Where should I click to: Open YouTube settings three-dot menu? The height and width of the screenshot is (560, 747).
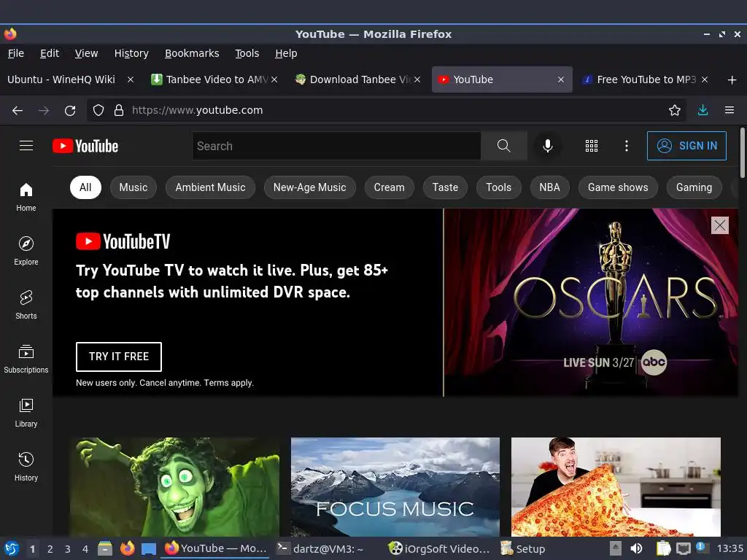point(626,146)
